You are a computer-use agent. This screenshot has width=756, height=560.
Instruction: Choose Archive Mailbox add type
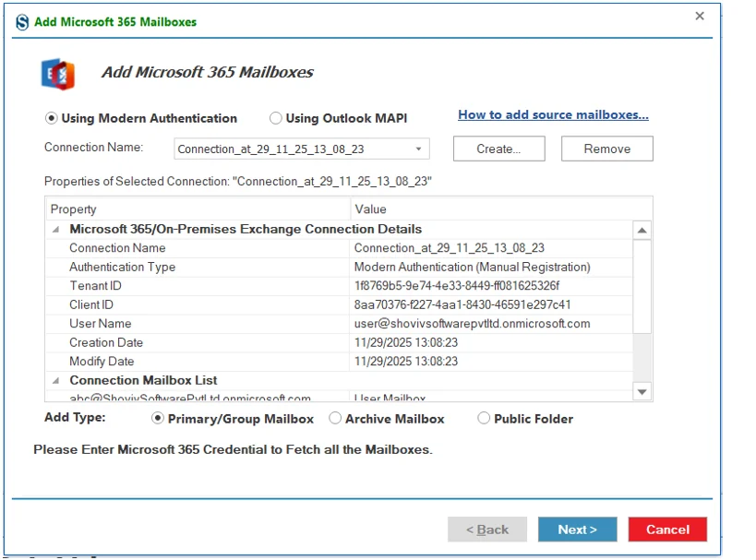coord(335,418)
